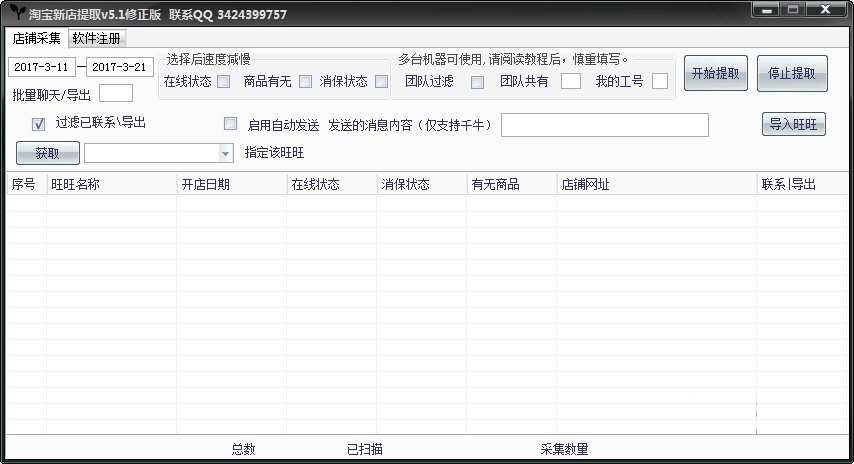The height and width of the screenshot is (464, 854).
Task: Uncheck 过滤已联系\导出 checkbox
Action: (x=38, y=124)
